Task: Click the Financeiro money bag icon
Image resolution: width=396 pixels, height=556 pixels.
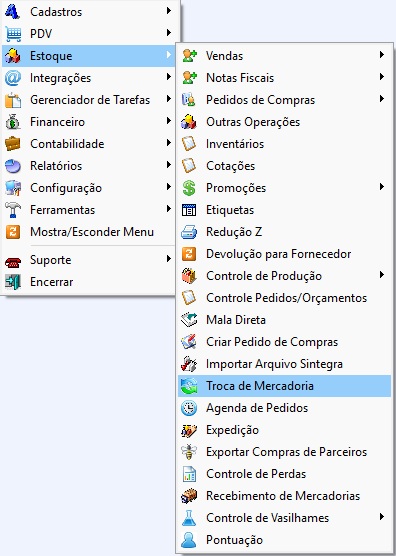Action: (x=13, y=122)
